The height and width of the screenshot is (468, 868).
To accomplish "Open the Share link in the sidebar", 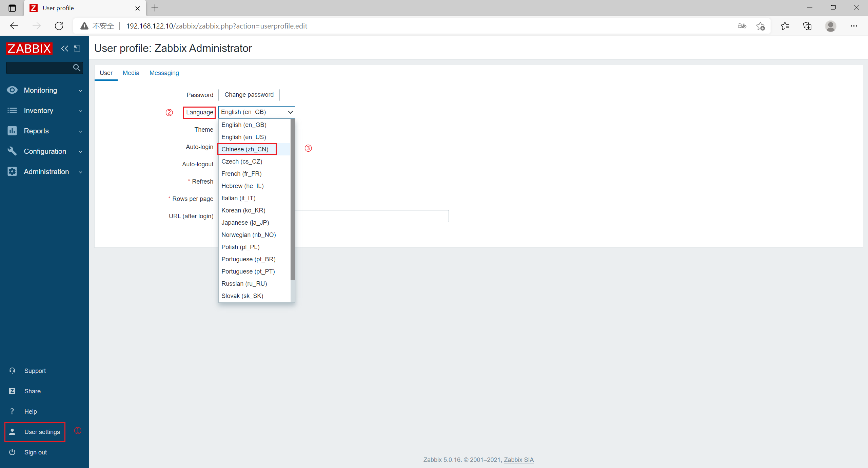I will (32, 391).
